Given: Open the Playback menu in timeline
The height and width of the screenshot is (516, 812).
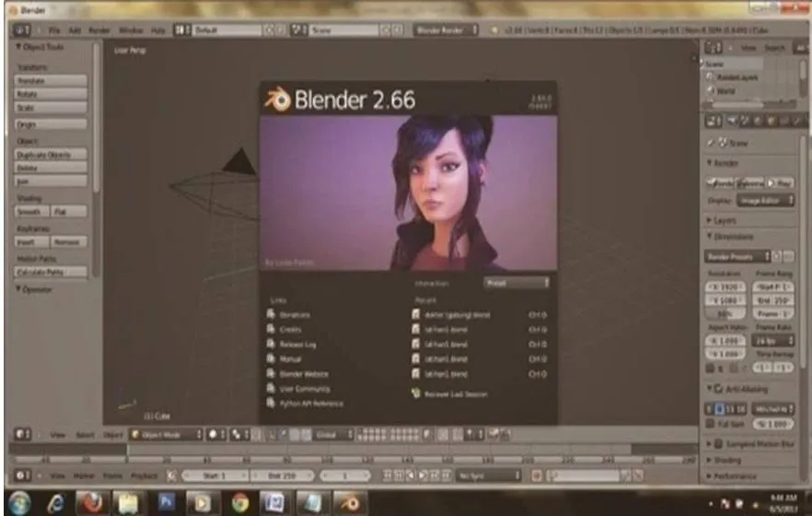Looking at the screenshot, I should click(144, 475).
